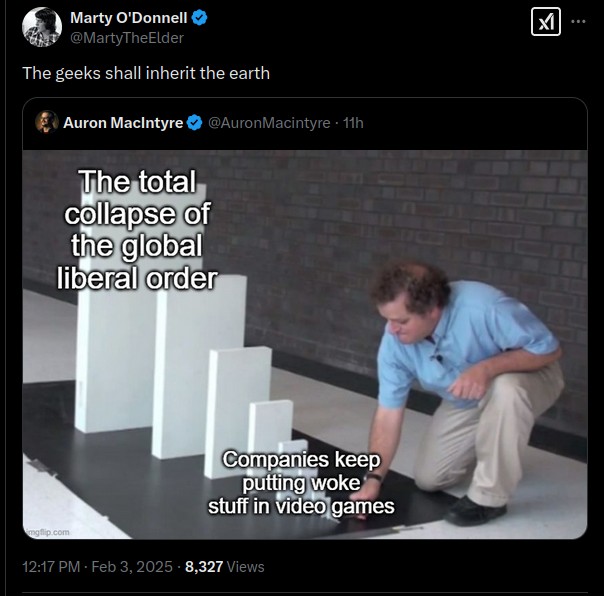The width and height of the screenshot is (604, 596).
Task: Open the @MartyTheElder handle link
Action: coord(126,38)
